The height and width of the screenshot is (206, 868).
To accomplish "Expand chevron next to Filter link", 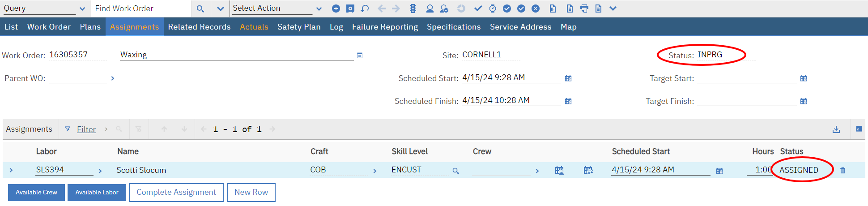I will 106,129.
